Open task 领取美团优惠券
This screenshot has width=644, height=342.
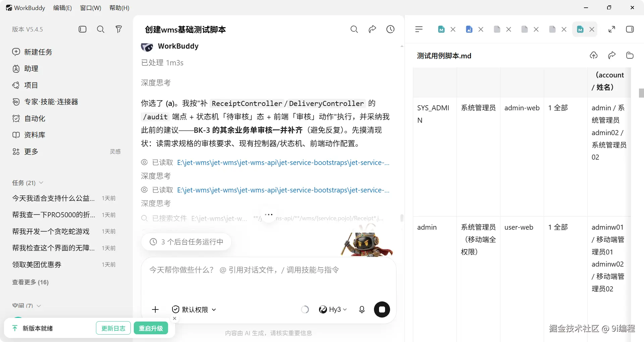point(64,265)
